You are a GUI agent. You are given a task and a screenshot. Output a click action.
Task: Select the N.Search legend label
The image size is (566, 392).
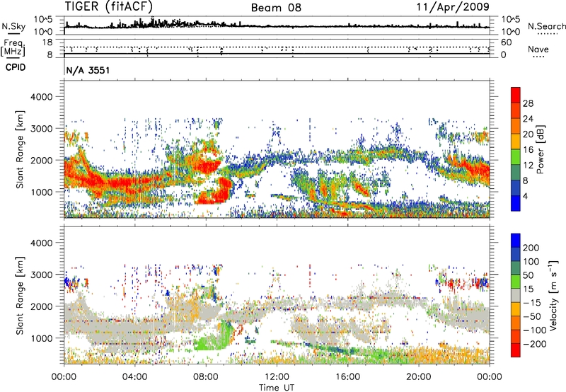pos(546,26)
